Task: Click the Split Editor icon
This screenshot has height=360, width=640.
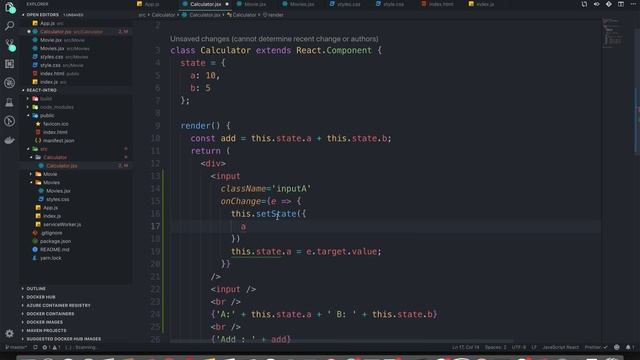Action: [x=621, y=4]
